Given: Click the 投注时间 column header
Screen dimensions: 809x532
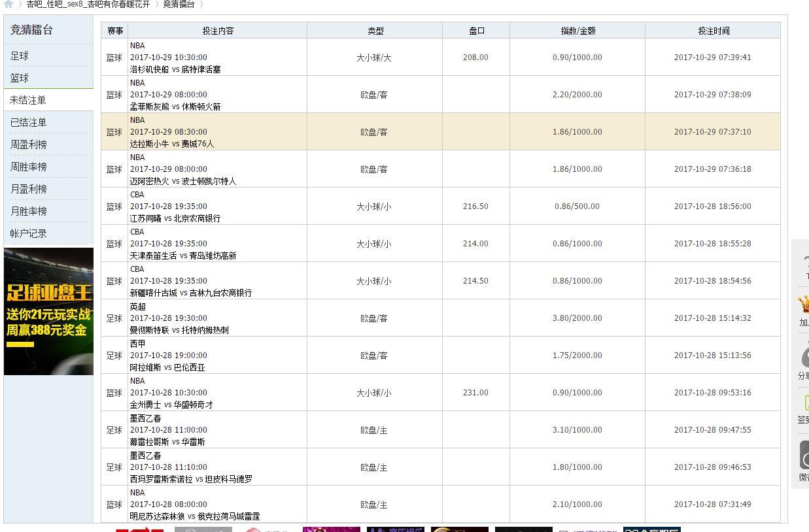Looking at the screenshot, I should (x=713, y=31).
